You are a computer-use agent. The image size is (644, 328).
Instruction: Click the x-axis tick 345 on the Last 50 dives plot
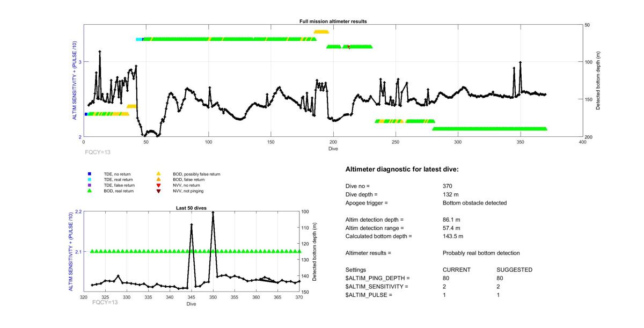pyautogui.click(x=192, y=297)
